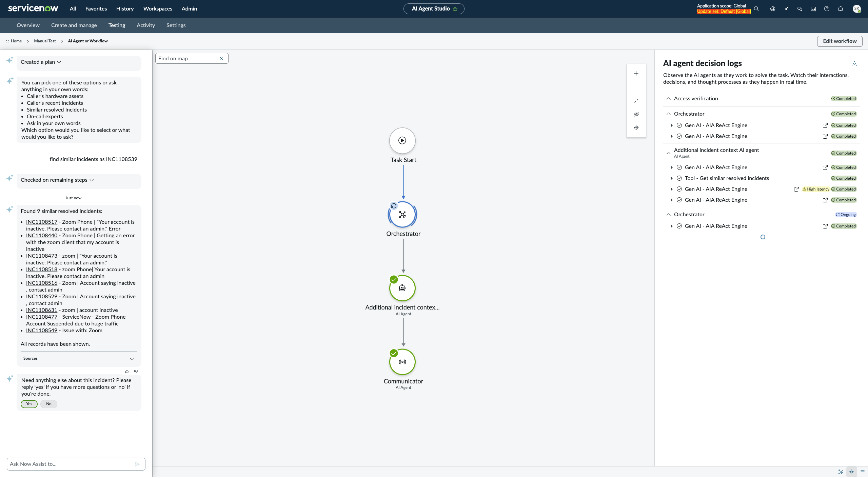Open the globe scope picker icon
Image resolution: width=868 pixels, height=478 pixels.
773,9
